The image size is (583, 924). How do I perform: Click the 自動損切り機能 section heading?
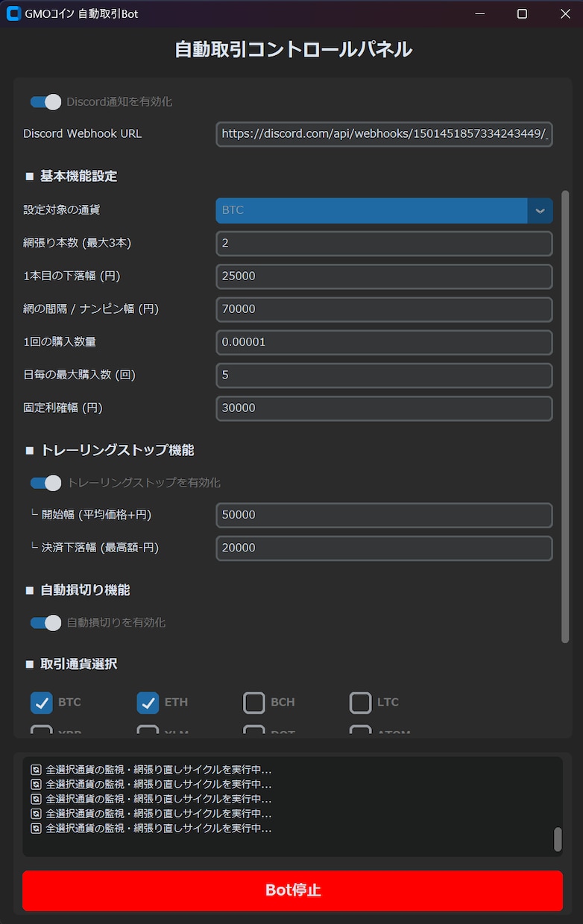click(x=78, y=590)
